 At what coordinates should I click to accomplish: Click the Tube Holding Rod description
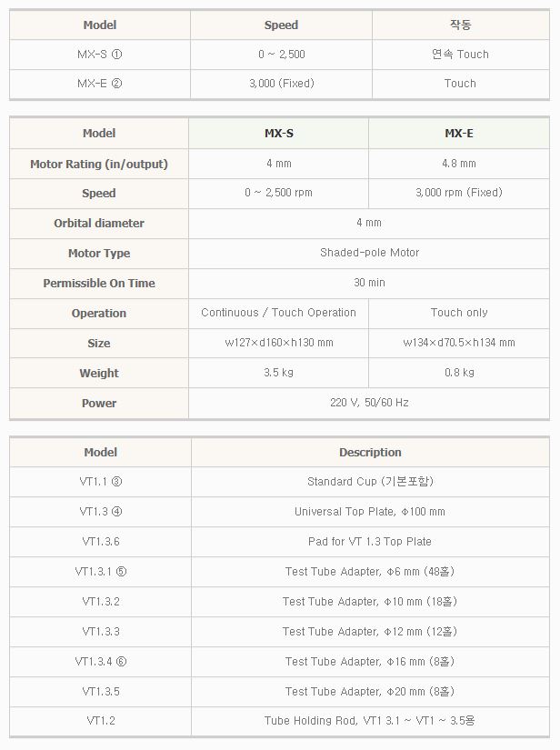370,721
